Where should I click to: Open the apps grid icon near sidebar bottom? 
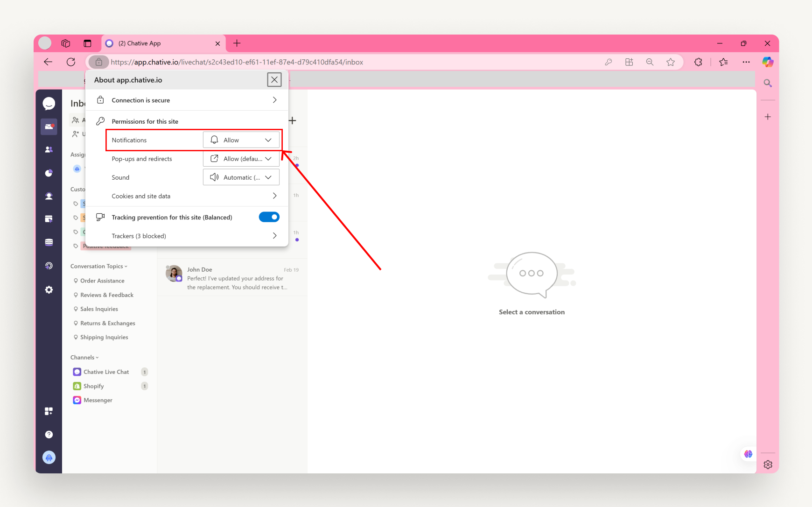[49, 411]
